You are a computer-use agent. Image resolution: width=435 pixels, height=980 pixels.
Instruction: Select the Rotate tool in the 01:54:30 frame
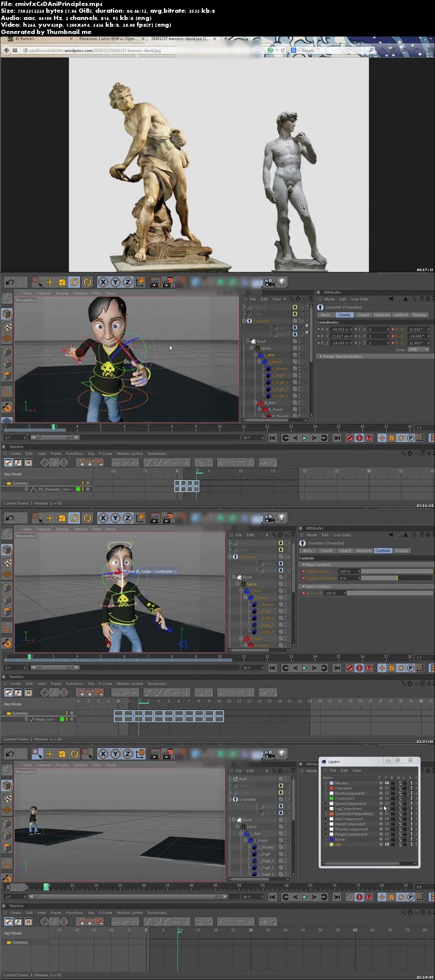coord(74,282)
